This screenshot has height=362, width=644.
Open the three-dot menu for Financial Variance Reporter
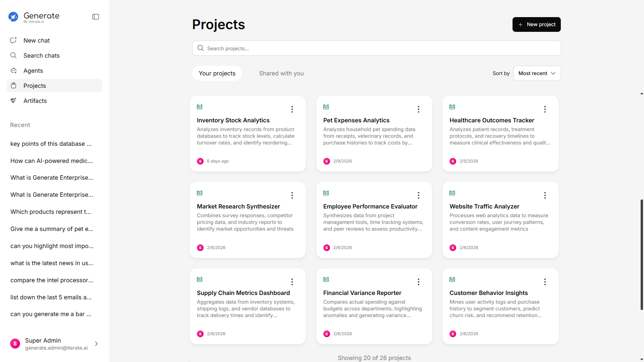418,282
